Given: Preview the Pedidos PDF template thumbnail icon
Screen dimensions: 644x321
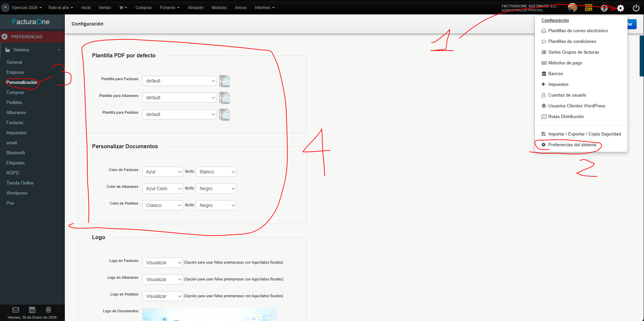Looking at the screenshot, I should click(224, 115).
